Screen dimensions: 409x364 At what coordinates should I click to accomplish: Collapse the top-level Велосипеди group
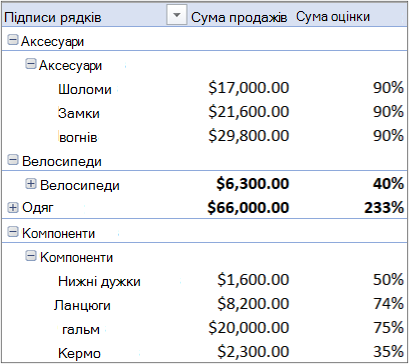pyautogui.click(x=12, y=160)
